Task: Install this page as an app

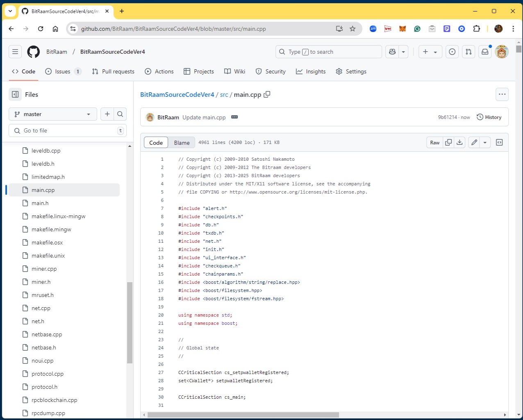Action: click(x=339, y=29)
